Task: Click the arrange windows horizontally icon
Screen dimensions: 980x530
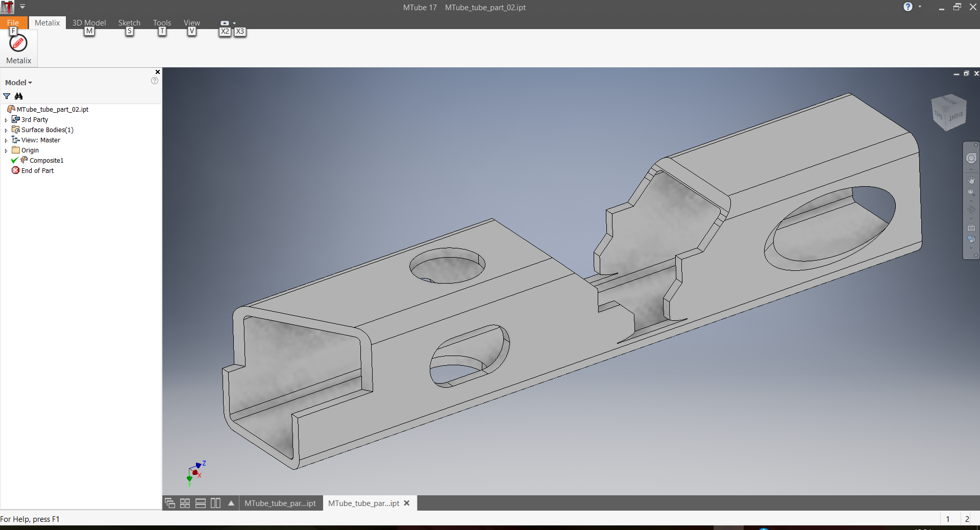Action: pos(201,503)
